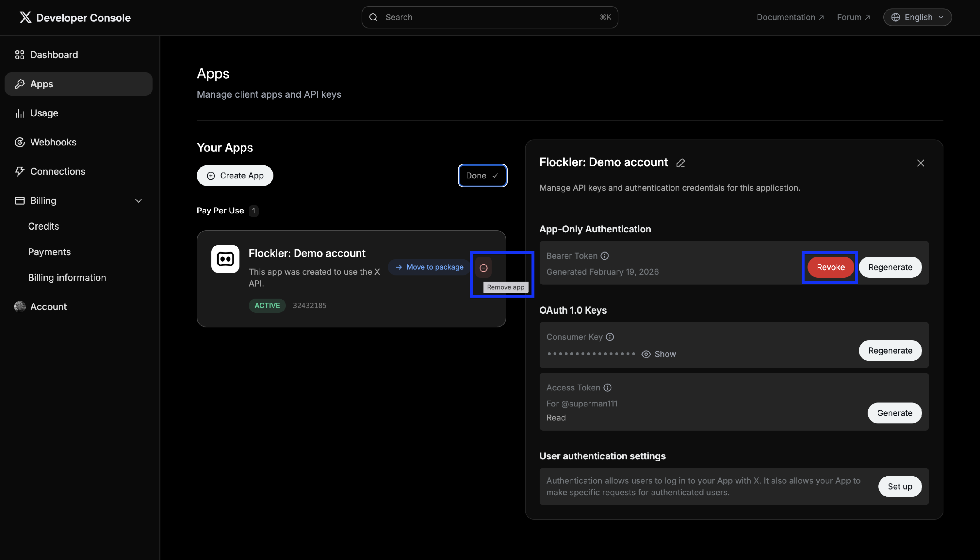
Task: Focus the Search input field
Action: (489, 17)
